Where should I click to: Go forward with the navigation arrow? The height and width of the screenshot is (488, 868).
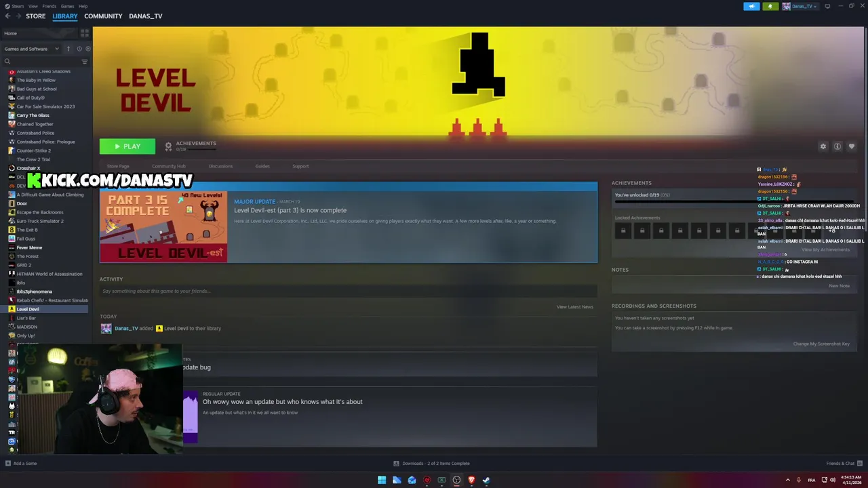[x=18, y=16]
